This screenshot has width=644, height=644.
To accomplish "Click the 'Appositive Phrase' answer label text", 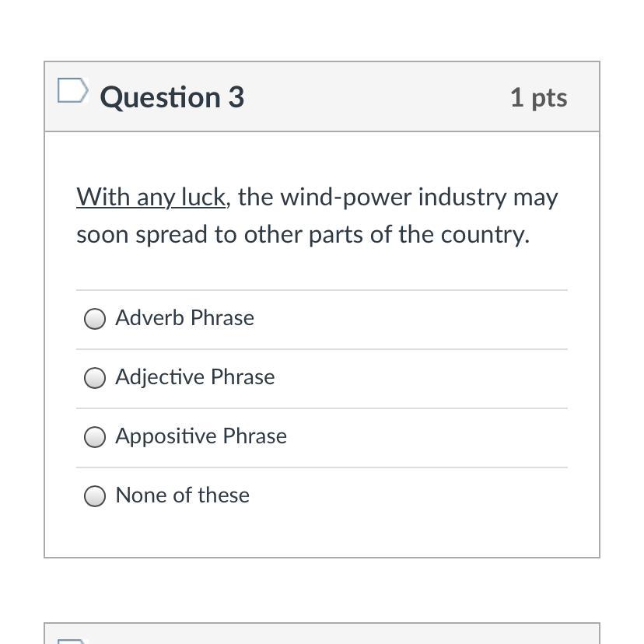I will point(201,436).
